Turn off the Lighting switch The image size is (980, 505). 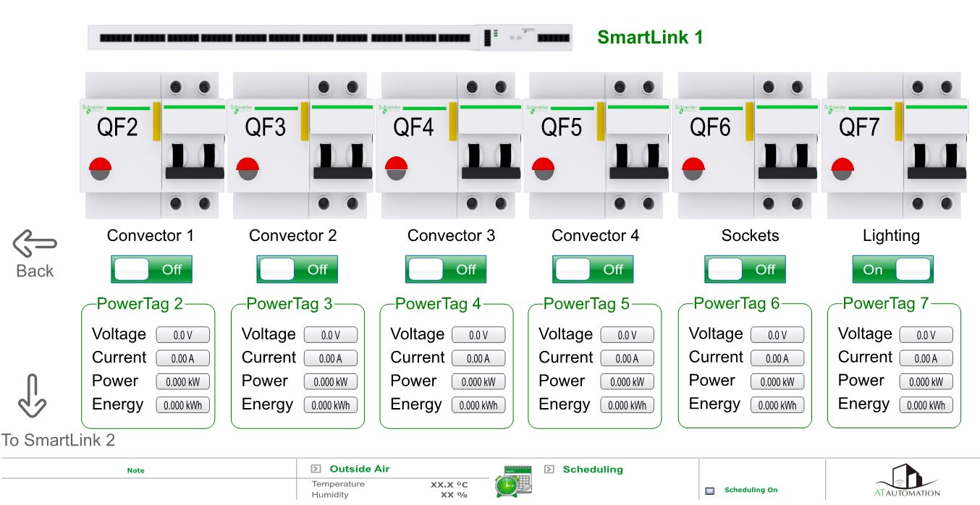892,270
